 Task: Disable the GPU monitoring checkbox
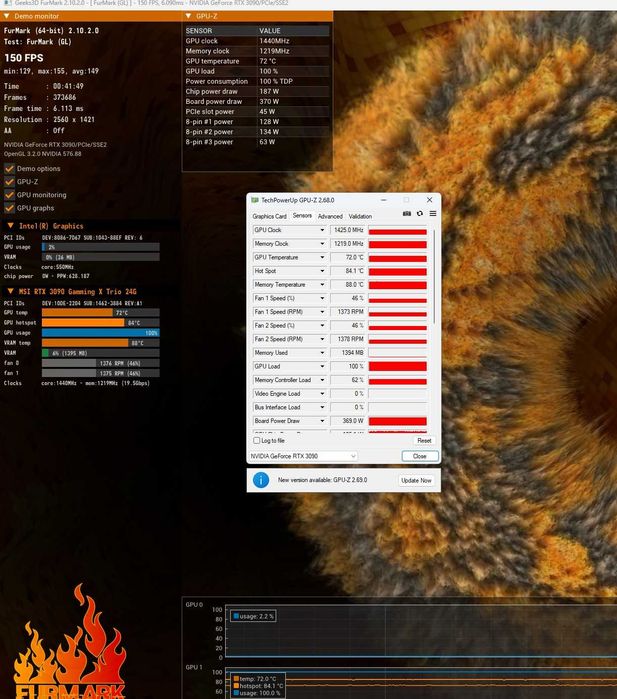pyautogui.click(x=9, y=195)
